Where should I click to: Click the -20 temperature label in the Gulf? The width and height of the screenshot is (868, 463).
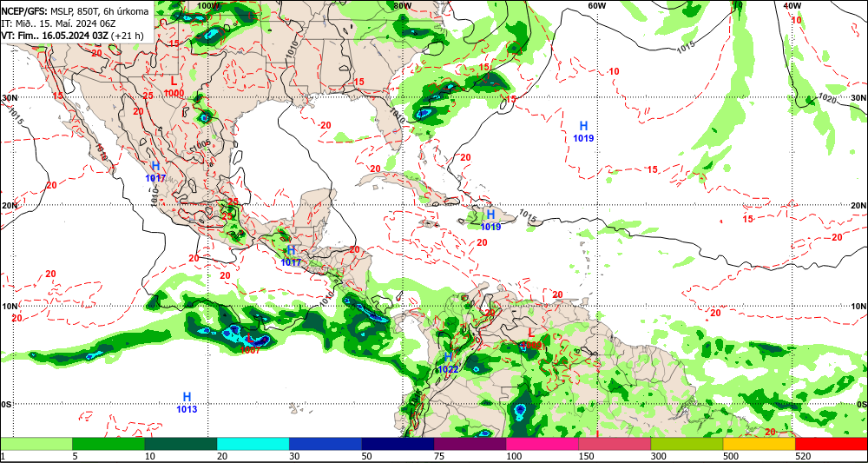(x=325, y=125)
